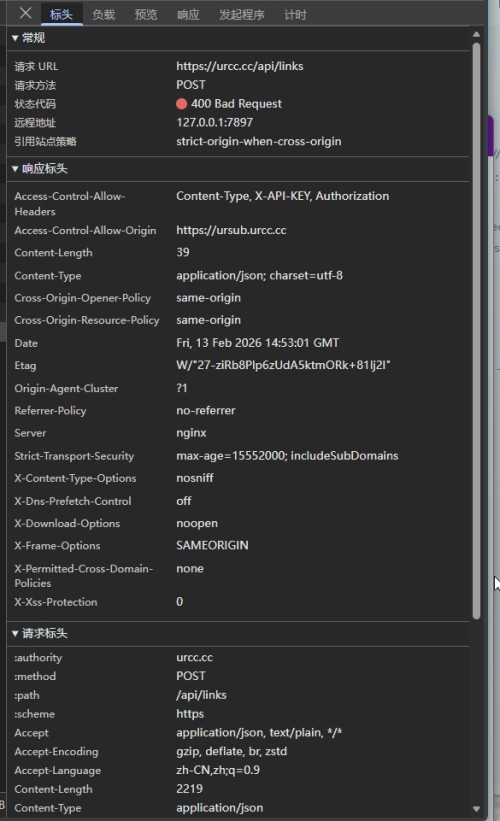Click the request Content-Length value 2219

189,789
